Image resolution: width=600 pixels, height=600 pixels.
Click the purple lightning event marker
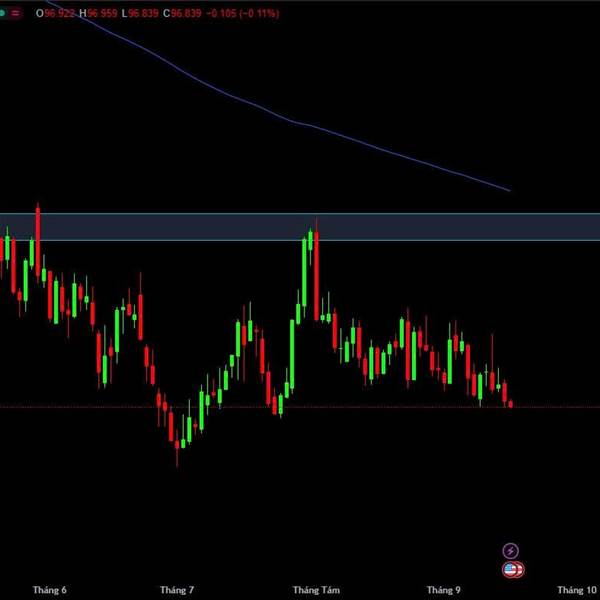[510, 551]
